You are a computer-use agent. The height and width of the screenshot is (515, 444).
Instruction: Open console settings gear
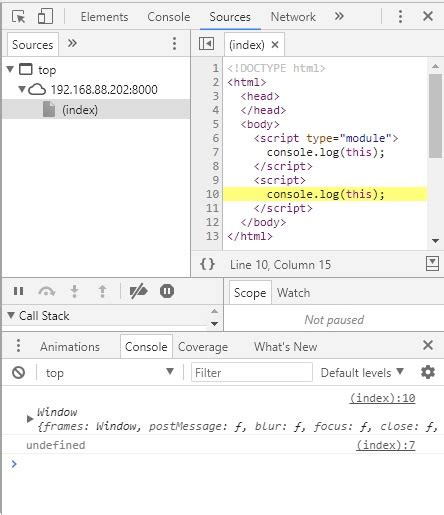[x=428, y=372]
